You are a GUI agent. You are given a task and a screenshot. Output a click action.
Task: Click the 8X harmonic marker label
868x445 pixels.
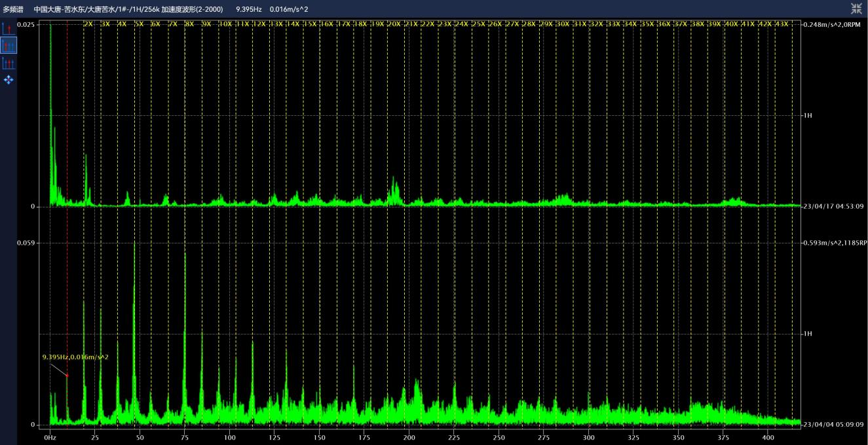pyautogui.click(x=189, y=24)
